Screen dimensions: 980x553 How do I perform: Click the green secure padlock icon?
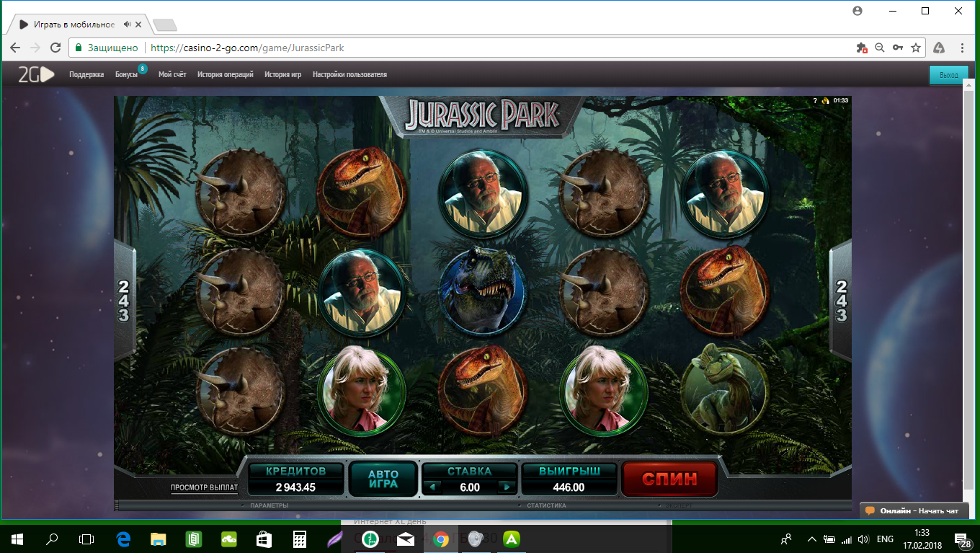pos(79,48)
